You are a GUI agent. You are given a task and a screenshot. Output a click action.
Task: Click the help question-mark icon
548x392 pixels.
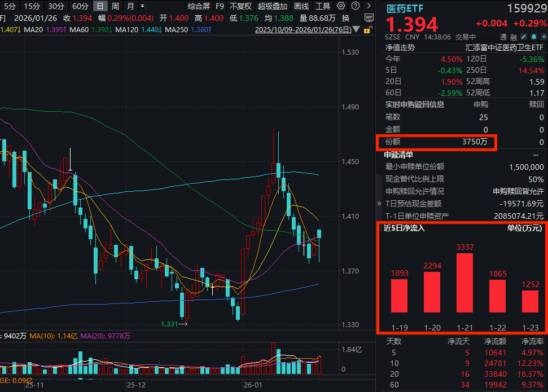click(354, 6)
